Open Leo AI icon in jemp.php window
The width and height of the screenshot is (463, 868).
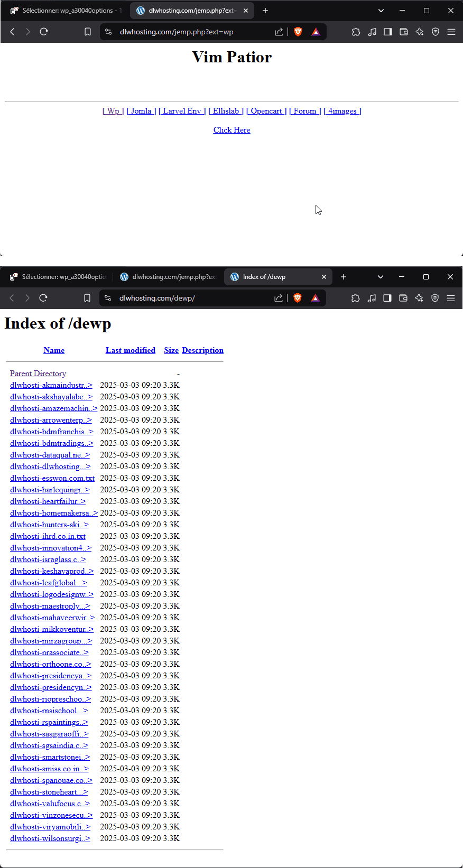(x=420, y=32)
